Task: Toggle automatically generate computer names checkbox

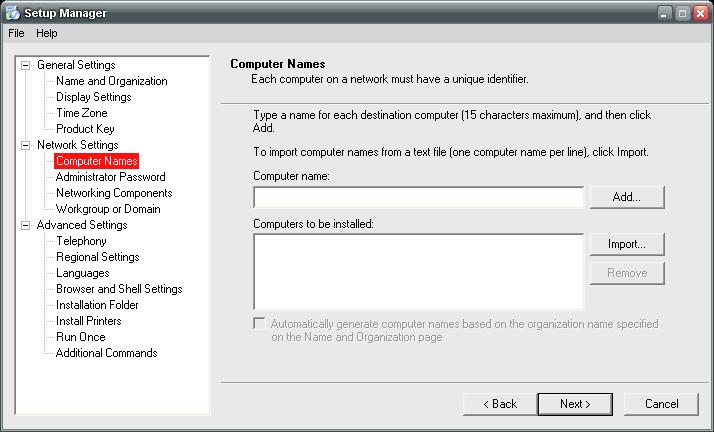Action: tap(259, 324)
